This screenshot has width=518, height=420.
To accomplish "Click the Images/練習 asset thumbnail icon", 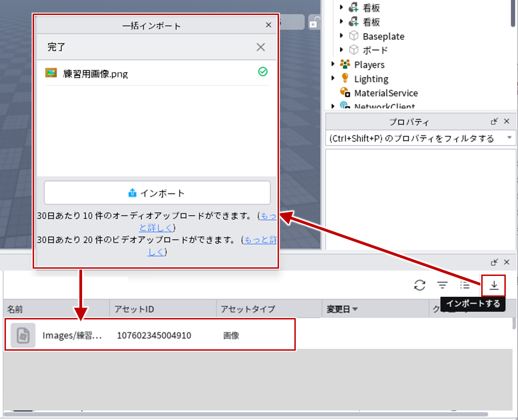I will (x=23, y=335).
